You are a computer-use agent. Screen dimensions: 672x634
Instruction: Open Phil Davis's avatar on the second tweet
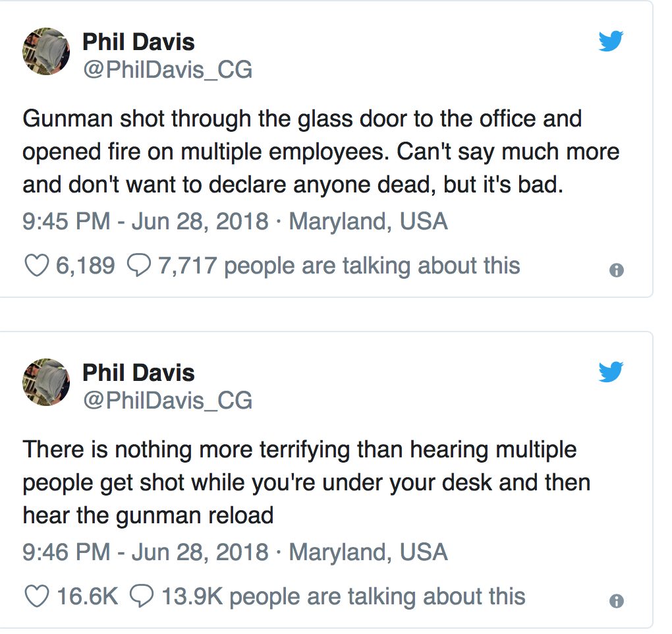(46, 382)
